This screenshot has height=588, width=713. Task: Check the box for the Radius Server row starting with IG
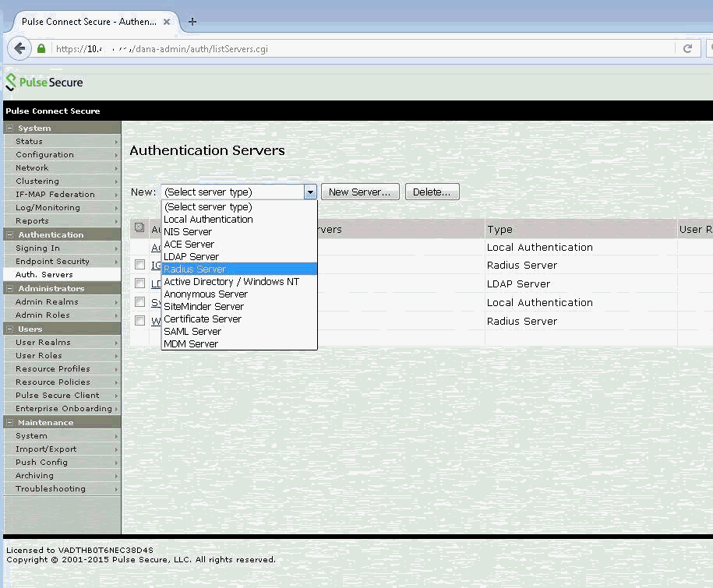139,266
